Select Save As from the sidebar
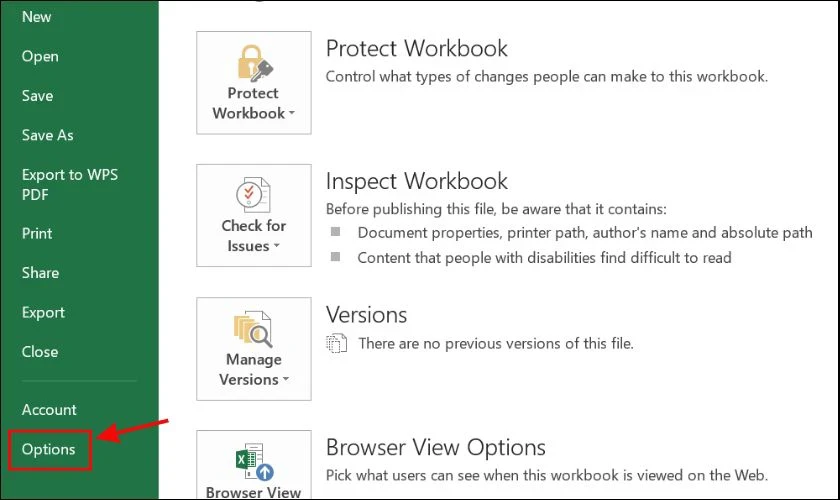Screen dimensions: 840x500 pyautogui.click(x=48, y=135)
